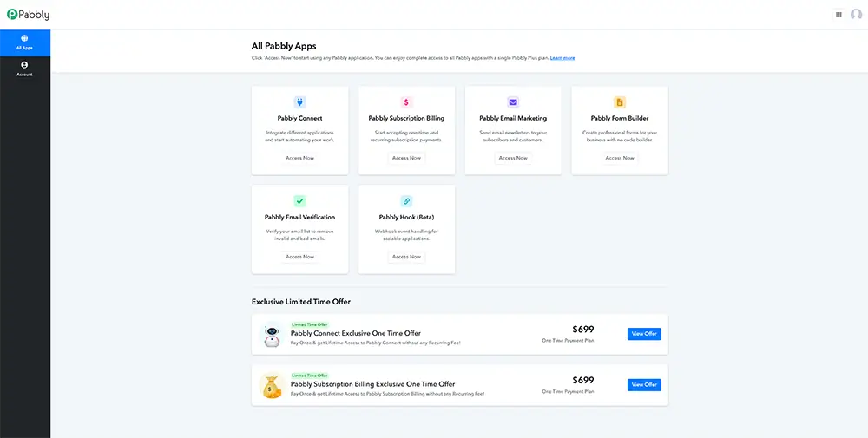Click the Email Verification checkmark icon
The image size is (868, 438).
point(300,201)
